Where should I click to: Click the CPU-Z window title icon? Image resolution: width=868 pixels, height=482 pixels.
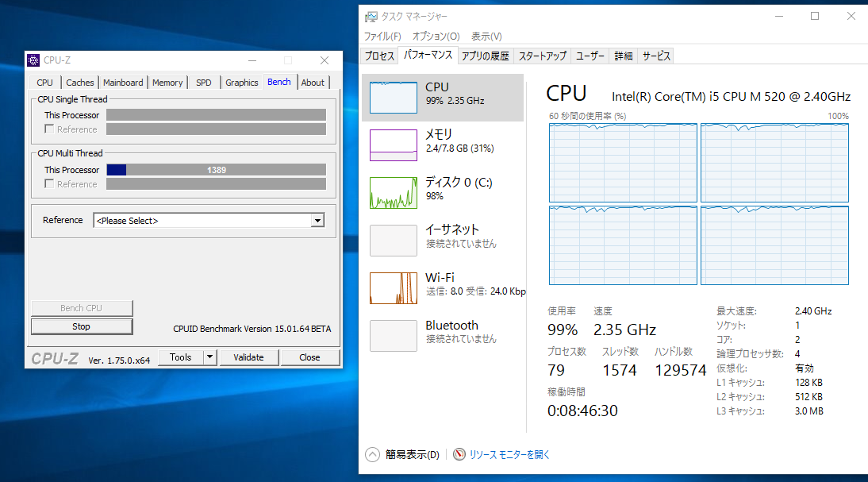click(33, 60)
